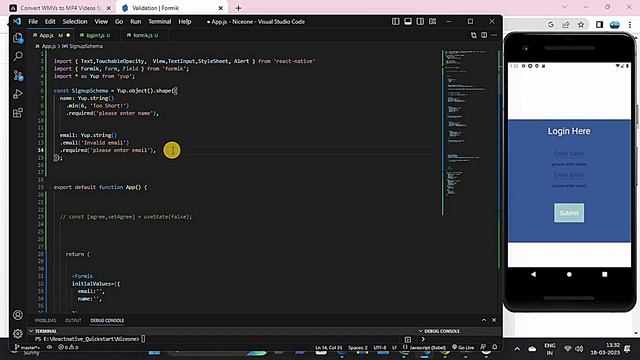The image size is (640, 360).
Task: Open the Terminal menu
Action: pyautogui.click(x=160, y=22)
